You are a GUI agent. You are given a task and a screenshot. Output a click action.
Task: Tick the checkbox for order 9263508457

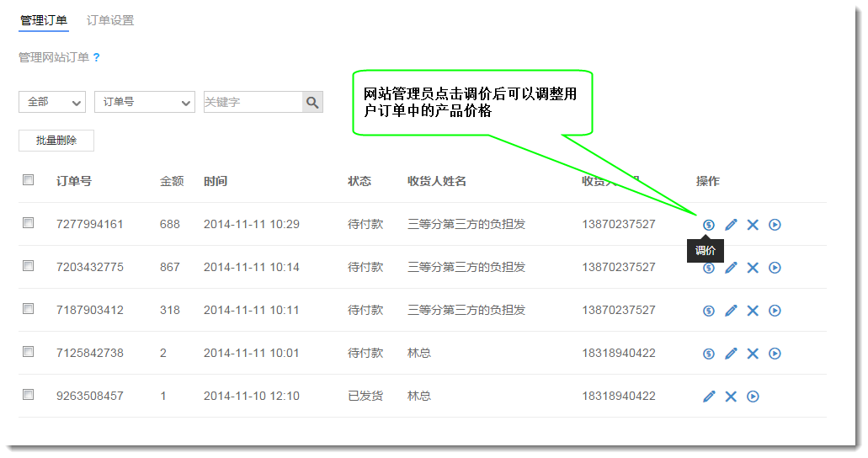(29, 395)
